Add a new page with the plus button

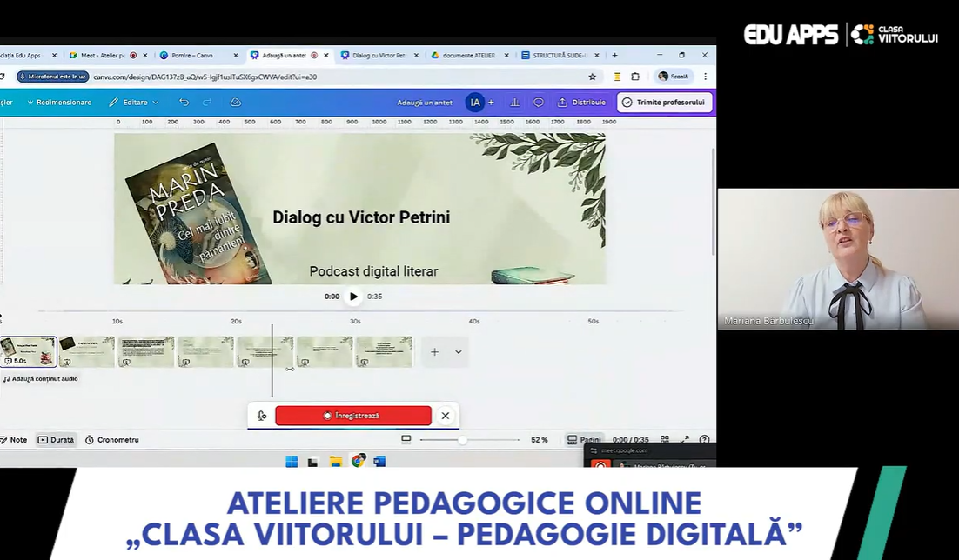pyautogui.click(x=434, y=352)
